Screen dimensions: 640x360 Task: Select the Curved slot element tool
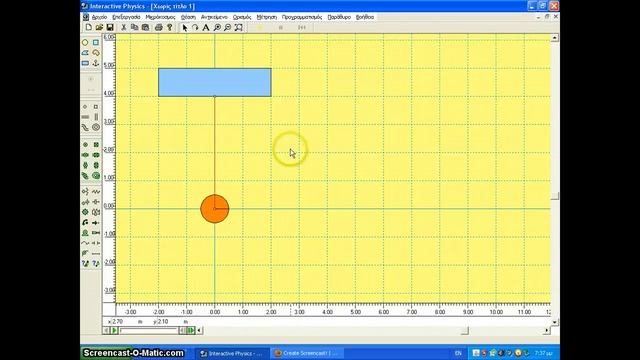pos(85,127)
